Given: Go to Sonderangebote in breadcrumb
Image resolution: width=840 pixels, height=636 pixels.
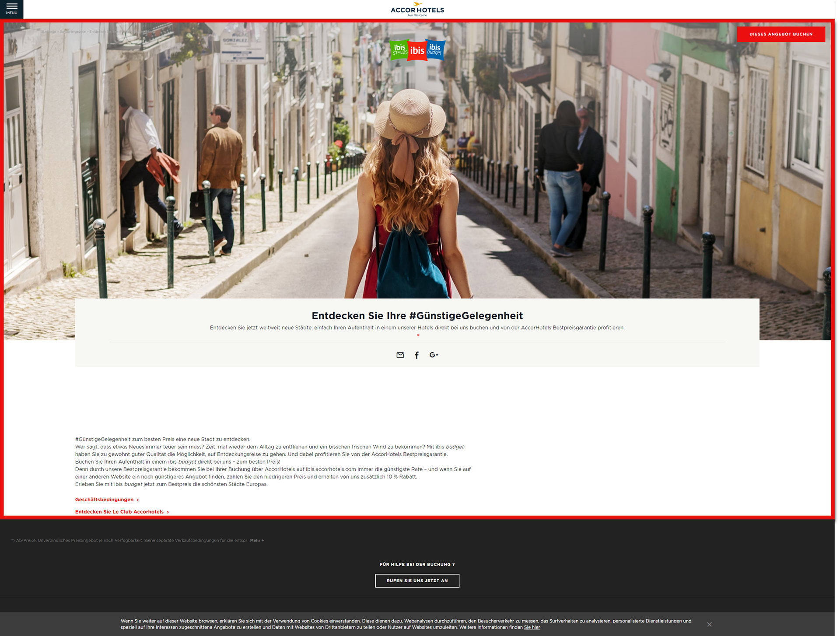Looking at the screenshot, I should coord(73,31).
